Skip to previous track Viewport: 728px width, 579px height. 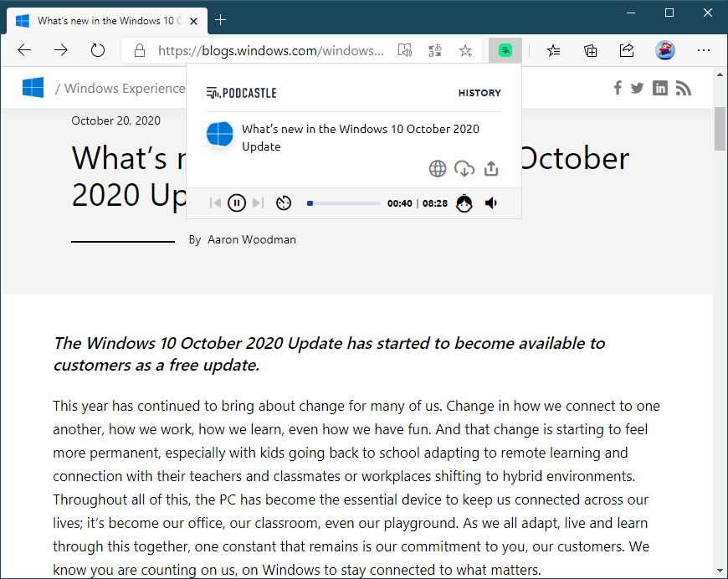(215, 203)
